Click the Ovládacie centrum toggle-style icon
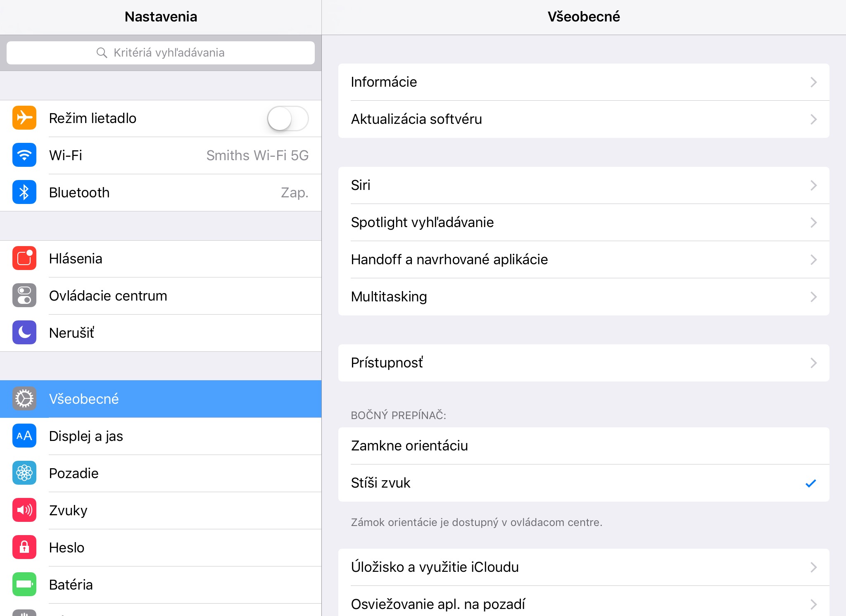 coord(24,296)
